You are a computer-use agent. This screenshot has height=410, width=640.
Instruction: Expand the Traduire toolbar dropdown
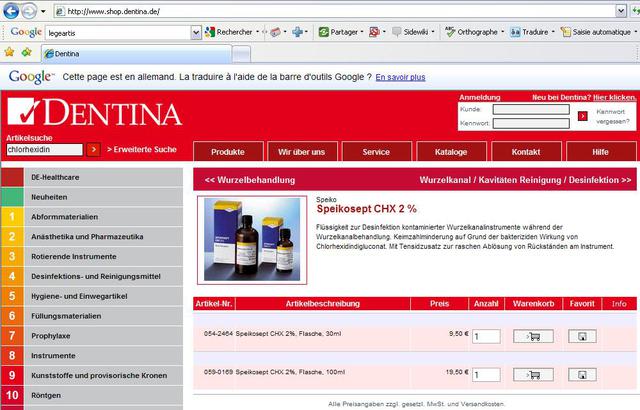pos(553,32)
